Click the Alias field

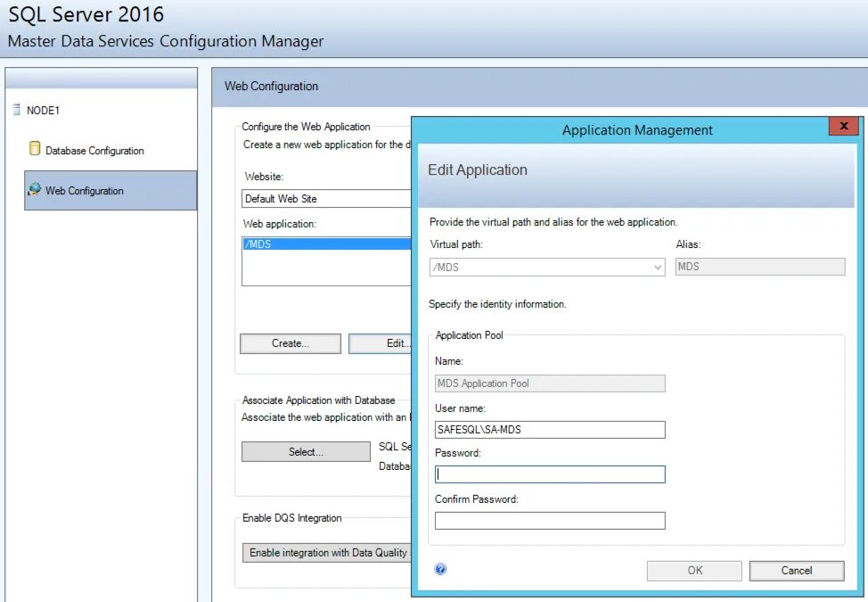pos(760,267)
